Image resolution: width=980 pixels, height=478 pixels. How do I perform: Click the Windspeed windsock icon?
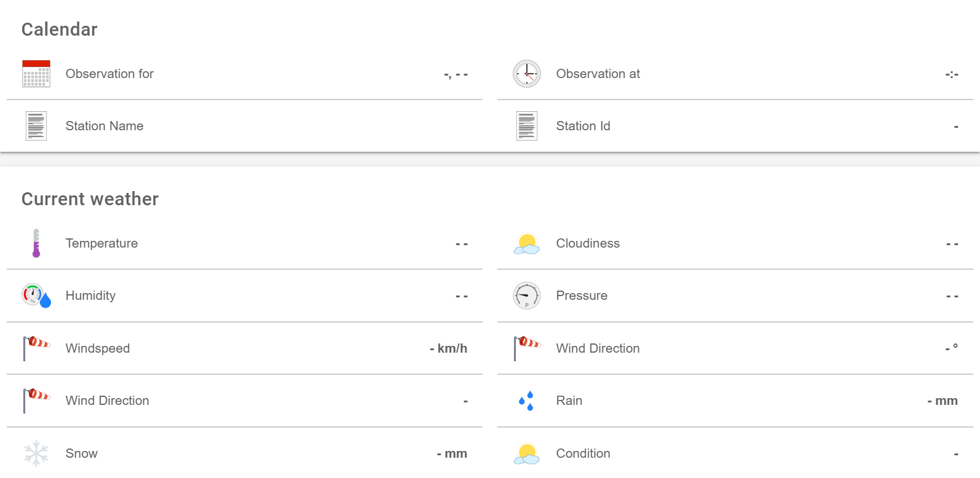click(36, 348)
